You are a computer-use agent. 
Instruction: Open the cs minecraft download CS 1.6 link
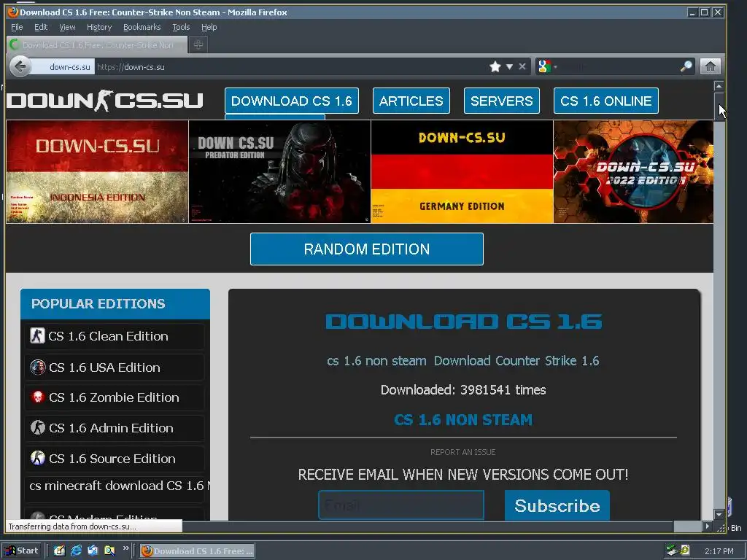click(119, 486)
